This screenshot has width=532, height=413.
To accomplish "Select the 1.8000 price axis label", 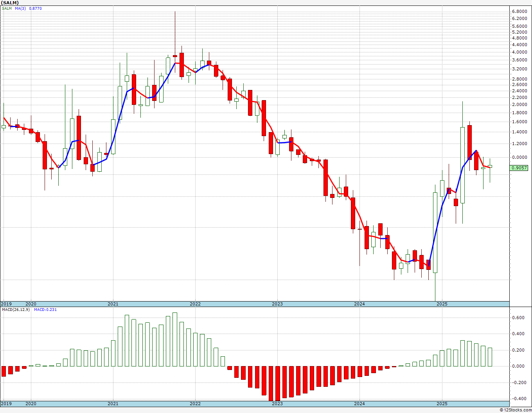I will pyautogui.click(x=519, y=113).
